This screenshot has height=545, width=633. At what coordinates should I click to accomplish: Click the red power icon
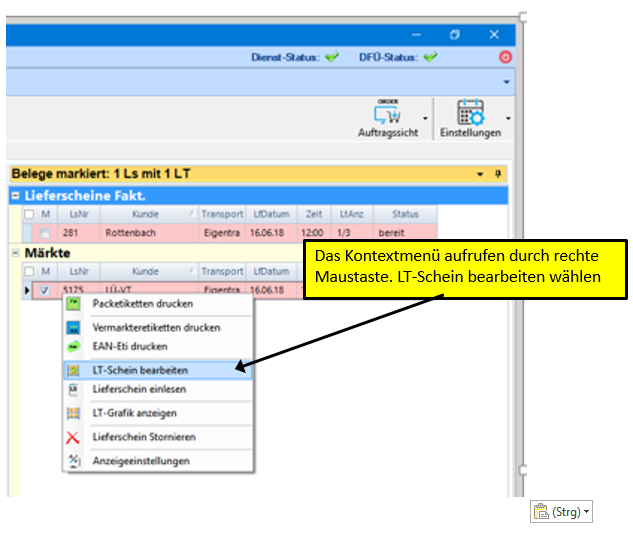pyautogui.click(x=505, y=58)
